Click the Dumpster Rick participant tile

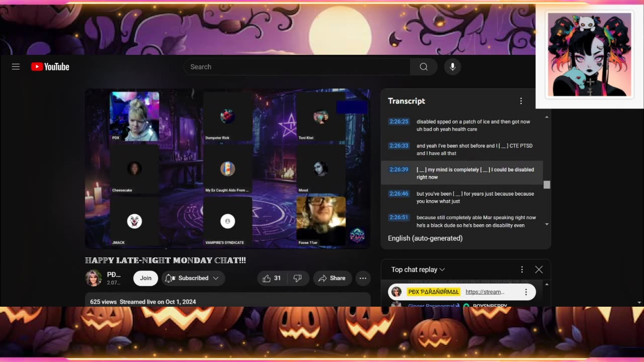click(x=227, y=116)
